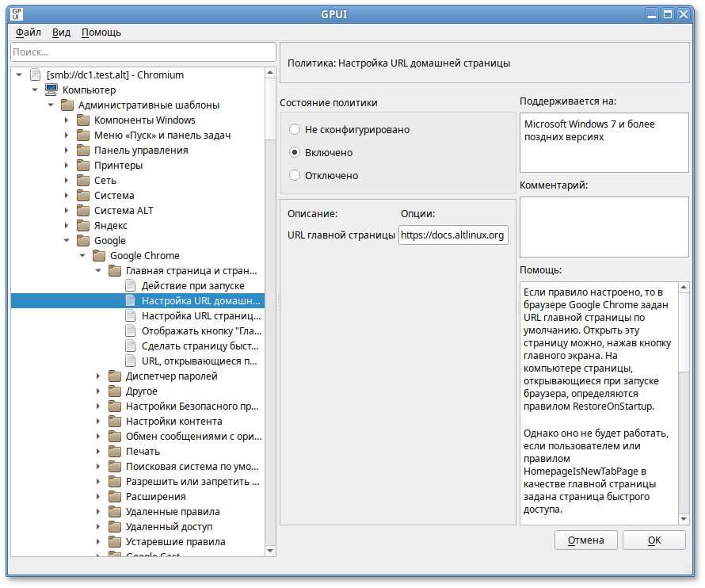Click the folder icon beside Печать
The height and width of the screenshot is (588, 705).
[x=115, y=450]
